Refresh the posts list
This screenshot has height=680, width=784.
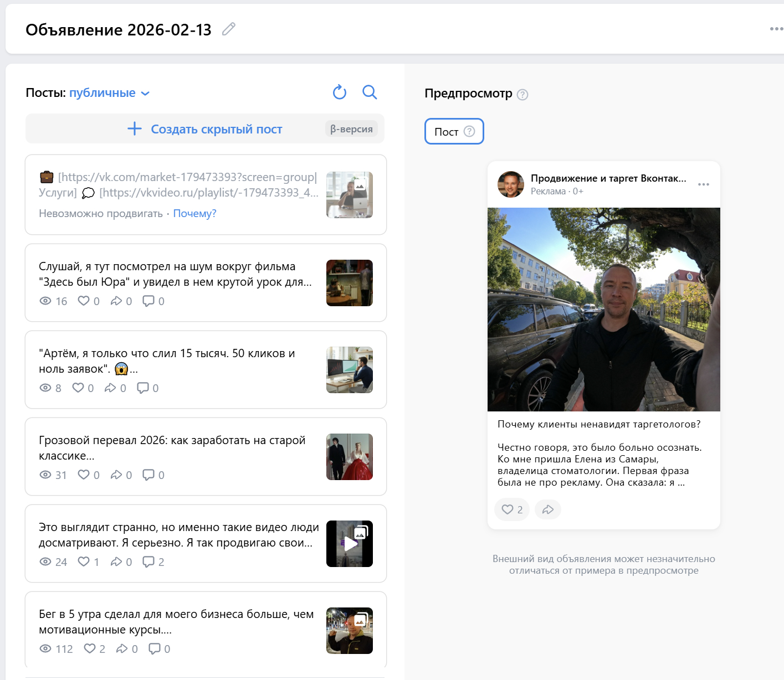point(340,92)
